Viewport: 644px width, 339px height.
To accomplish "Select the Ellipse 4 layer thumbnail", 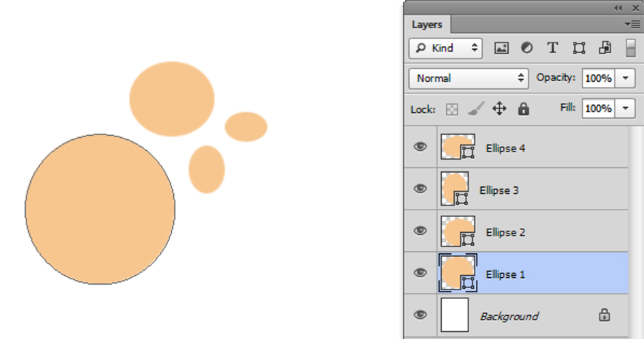I will tap(458, 147).
